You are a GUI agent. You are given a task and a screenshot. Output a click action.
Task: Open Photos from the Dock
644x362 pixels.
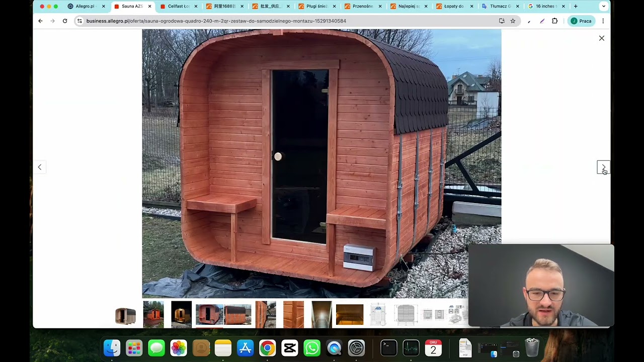point(179,348)
